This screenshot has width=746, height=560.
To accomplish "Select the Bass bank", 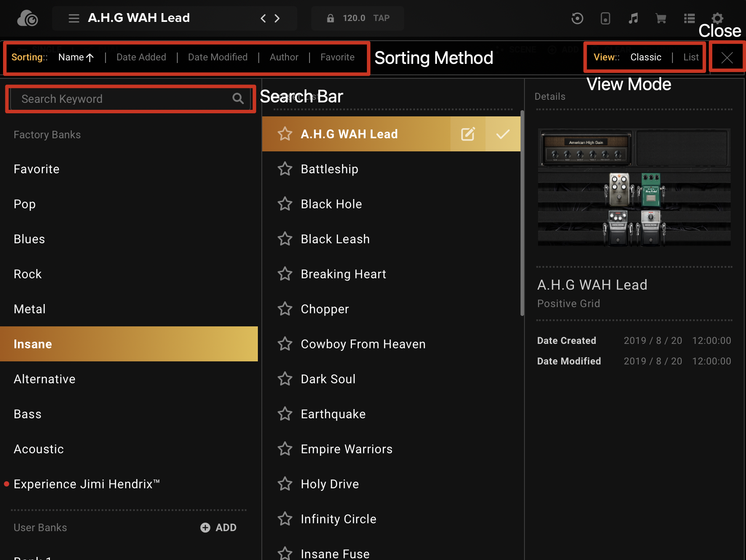I will 129,414.
